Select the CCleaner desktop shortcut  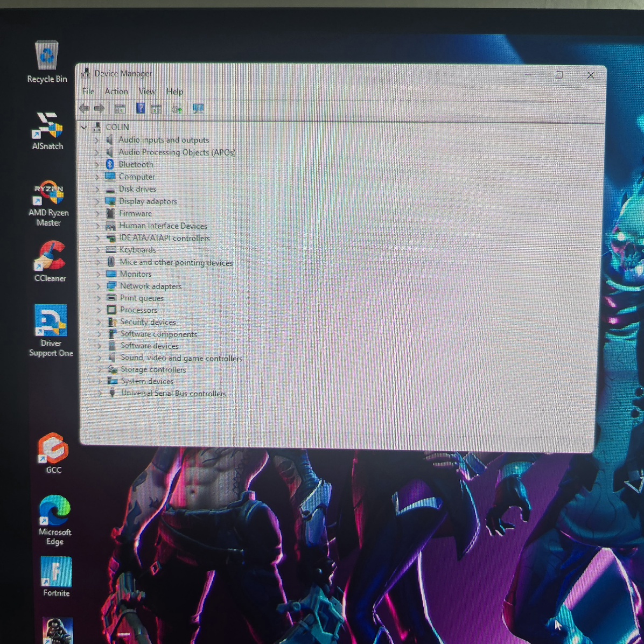[x=50, y=262]
